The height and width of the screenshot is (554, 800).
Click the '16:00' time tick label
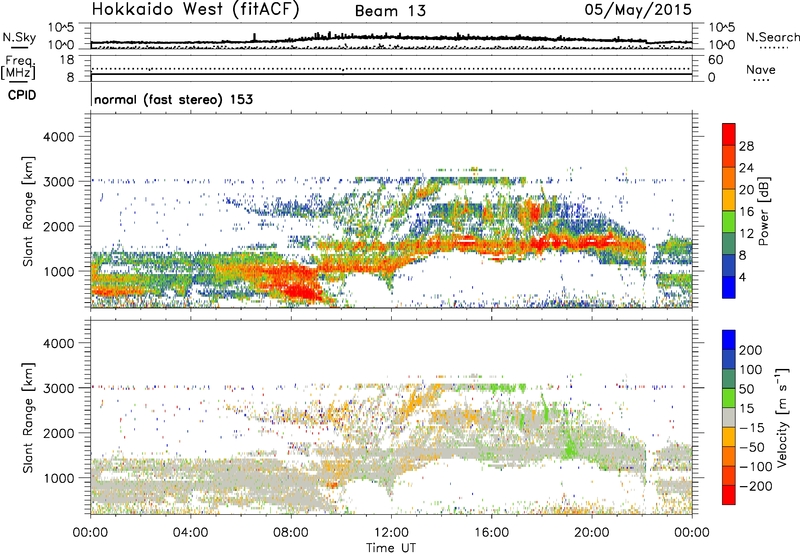(x=491, y=533)
